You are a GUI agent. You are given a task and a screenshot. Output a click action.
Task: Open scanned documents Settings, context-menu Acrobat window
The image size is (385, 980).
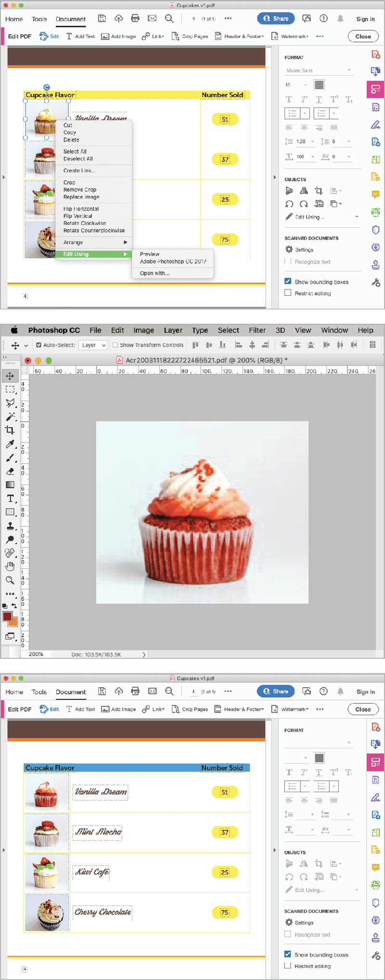299,249
